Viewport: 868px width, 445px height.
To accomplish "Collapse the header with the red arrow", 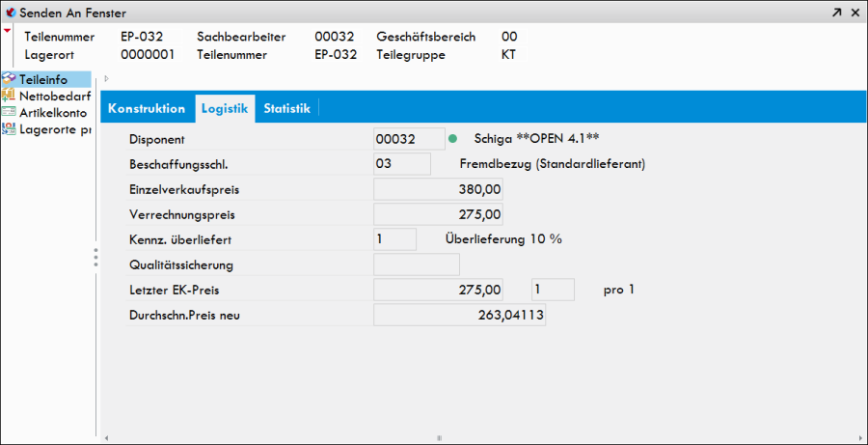I will click(x=8, y=31).
